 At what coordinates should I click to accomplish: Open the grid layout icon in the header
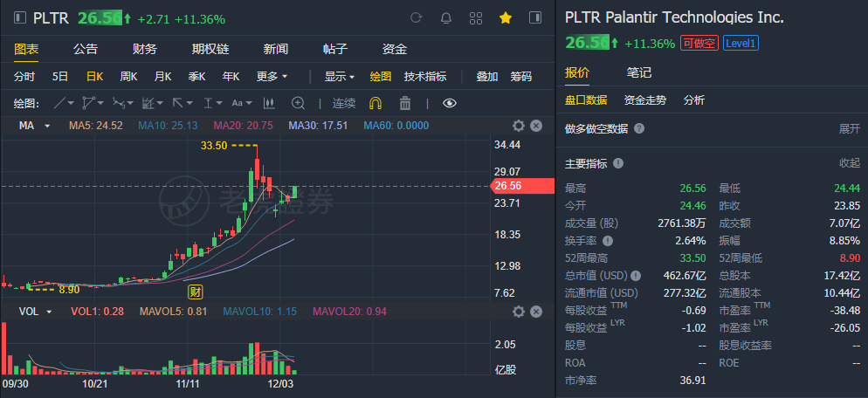pyautogui.click(x=476, y=18)
